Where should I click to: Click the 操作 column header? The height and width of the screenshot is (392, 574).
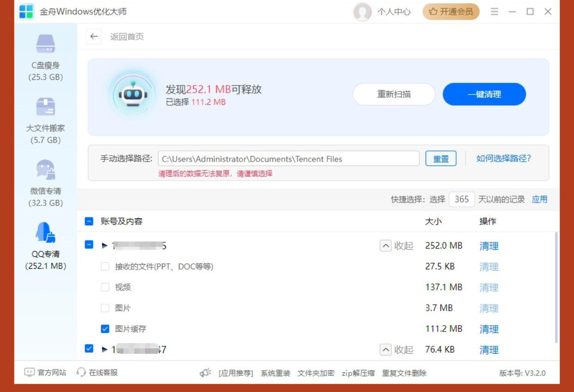pyautogui.click(x=488, y=222)
